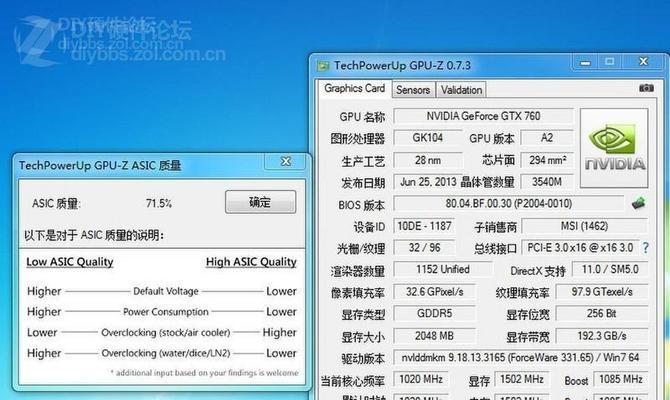
Task: Maximize the GPU-Z 0.7.3 window
Action: (610, 62)
